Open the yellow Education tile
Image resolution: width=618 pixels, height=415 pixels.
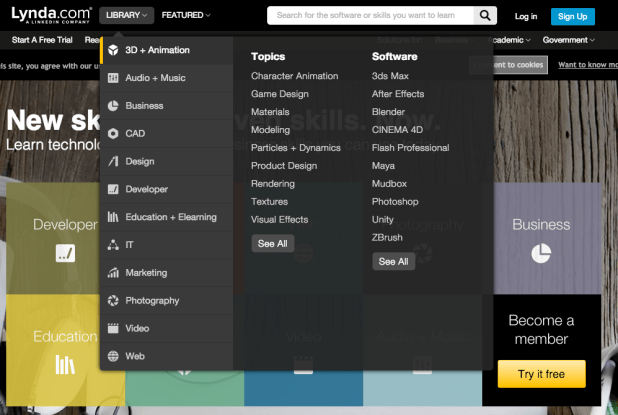tap(53, 350)
